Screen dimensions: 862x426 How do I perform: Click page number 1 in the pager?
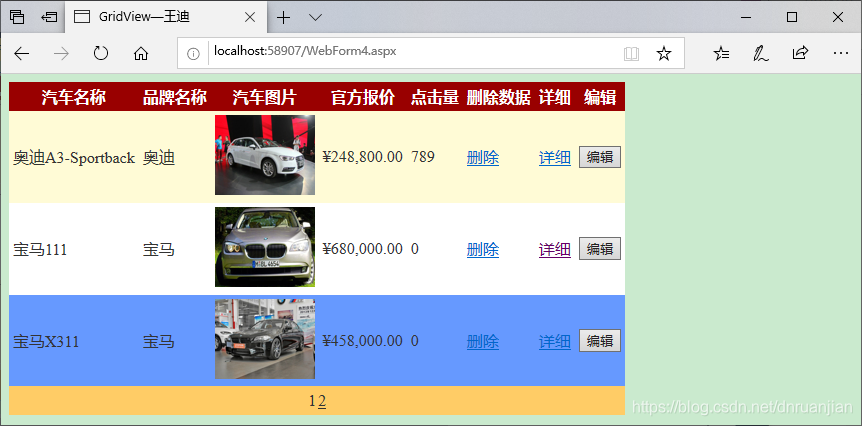click(313, 401)
